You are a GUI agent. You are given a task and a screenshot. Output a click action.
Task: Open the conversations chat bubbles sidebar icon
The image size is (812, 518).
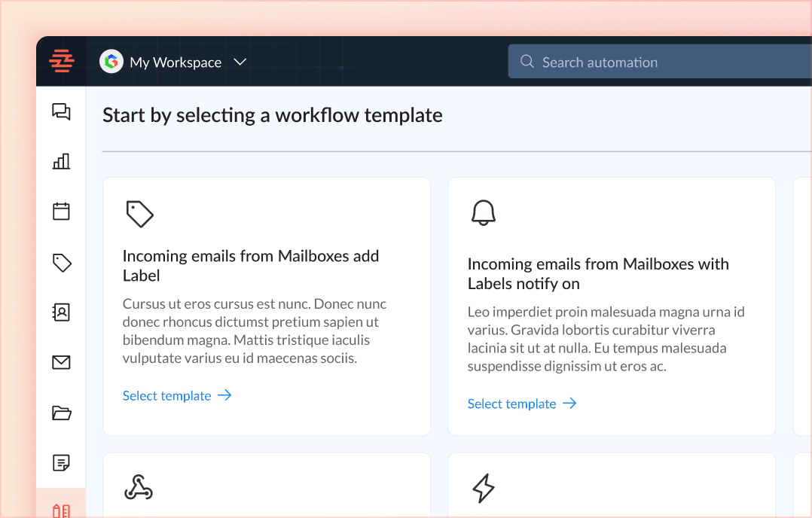coord(61,111)
